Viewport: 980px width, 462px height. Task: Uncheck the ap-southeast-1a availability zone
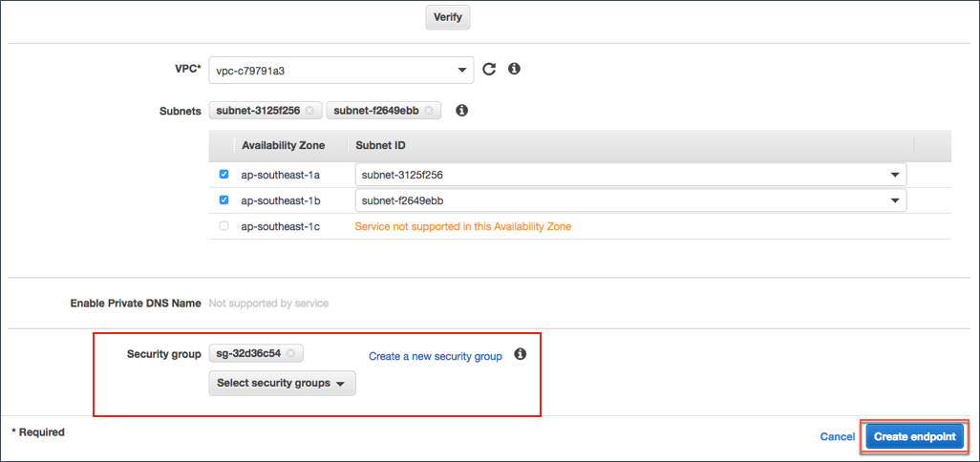(x=224, y=175)
